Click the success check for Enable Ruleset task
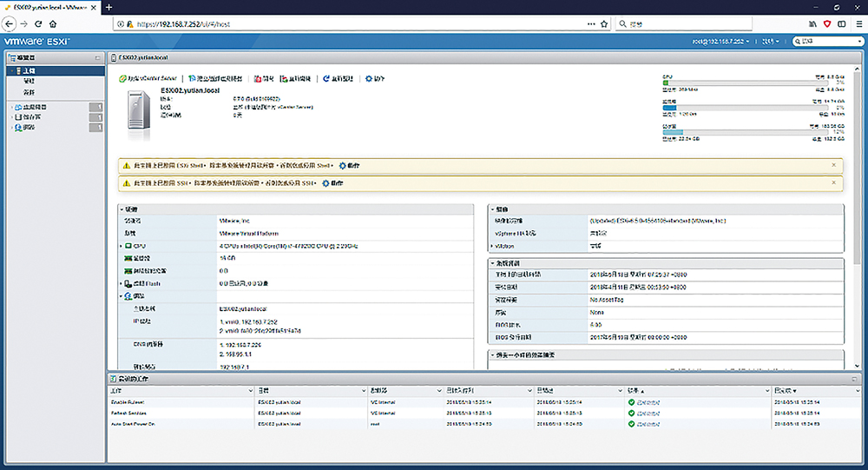This screenshot has width=868, height=470. point(632,402)
